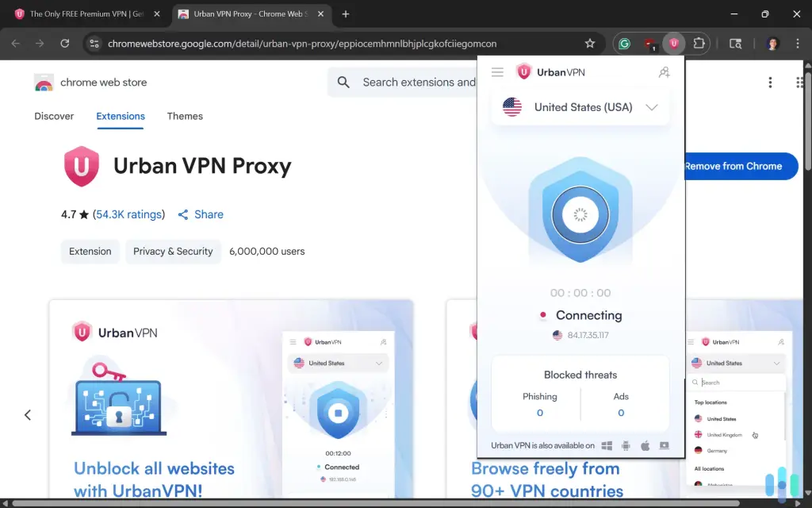Viewport: 812px width, 508px height.
Task: Click the Urban VPN Proxy shield logo
Action: (x=82, y=166)
